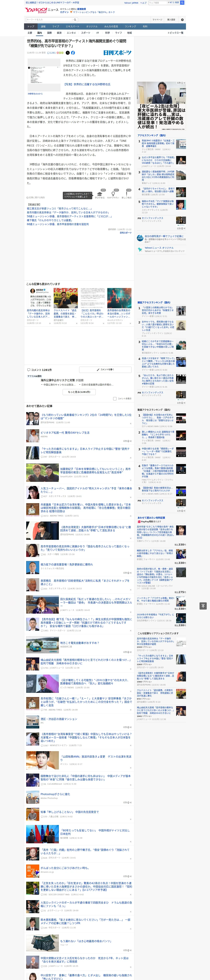Click the 購入履歴 button
Image resolution: width=210 pixels, height=980 pixels.
point(171,19)
